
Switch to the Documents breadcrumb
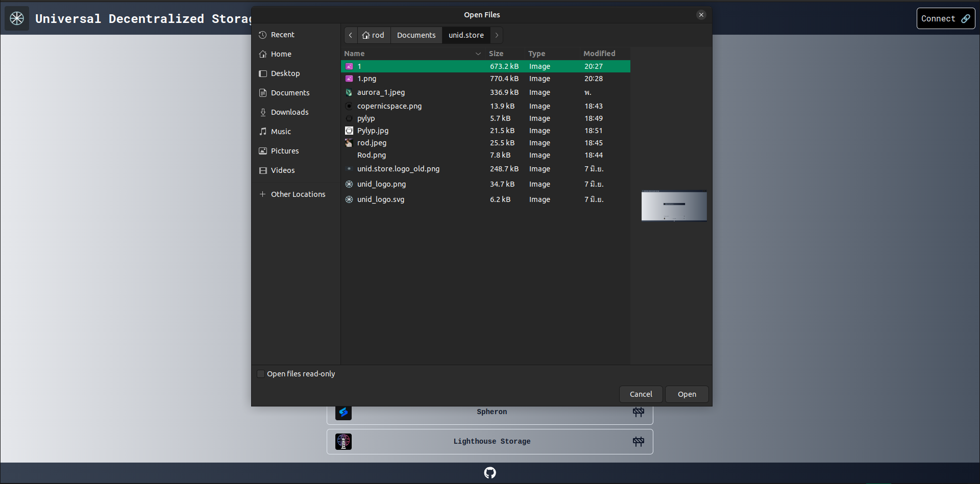(416, 35)
